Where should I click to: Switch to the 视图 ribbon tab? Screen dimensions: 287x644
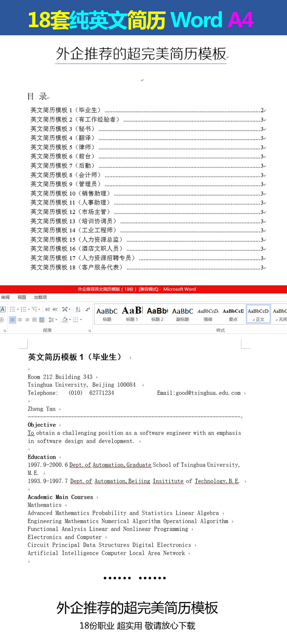pyautogui.click(x=22, y=297)
